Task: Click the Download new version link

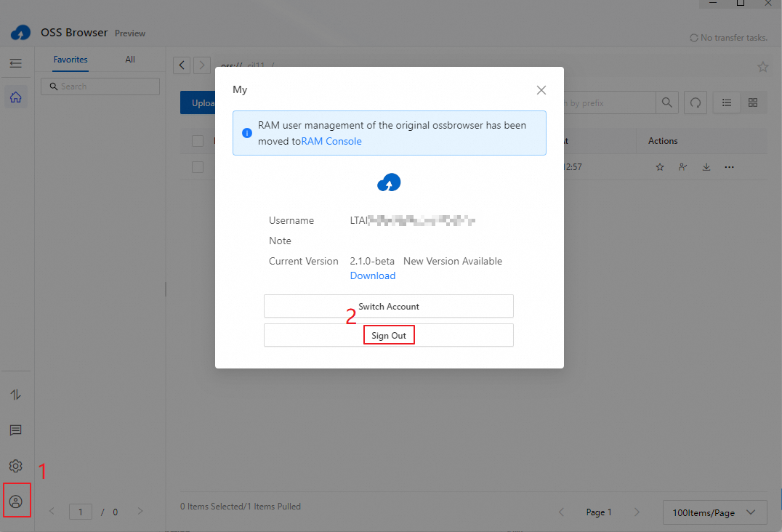Action: click(x=373, y=275)
